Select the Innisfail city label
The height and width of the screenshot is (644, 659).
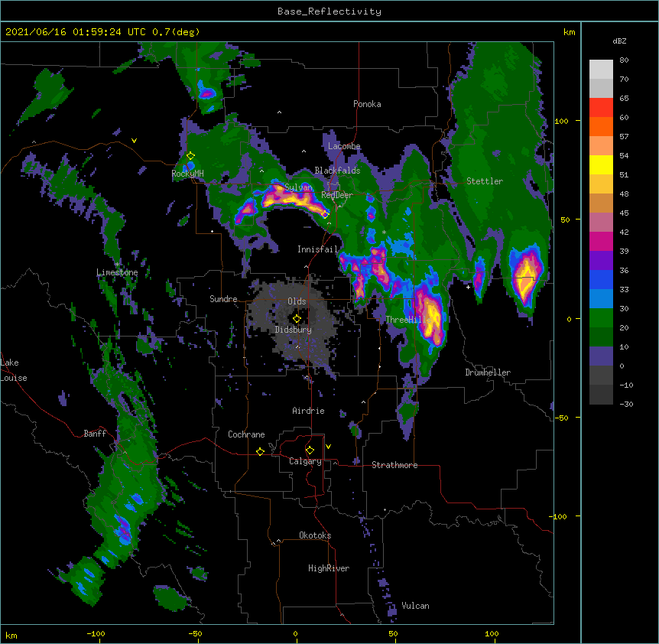click(317, 249)
